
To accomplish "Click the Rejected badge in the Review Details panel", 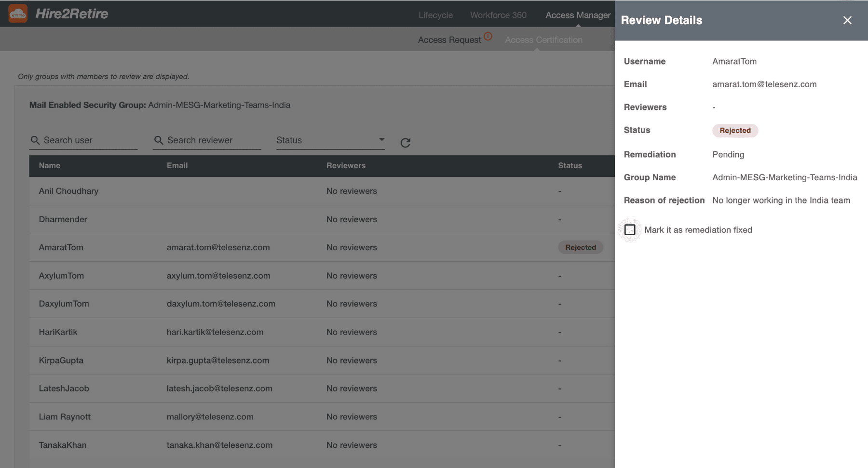I will pyautogui.click(x=735, y=130).
